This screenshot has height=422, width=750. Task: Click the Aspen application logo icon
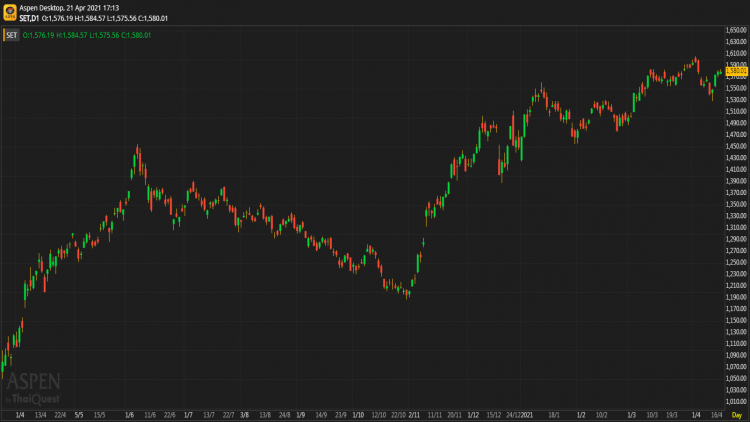[x=10, y=13]
